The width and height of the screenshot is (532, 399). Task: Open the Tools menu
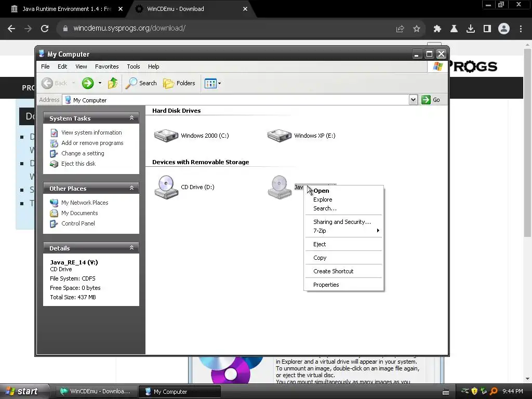134,66
